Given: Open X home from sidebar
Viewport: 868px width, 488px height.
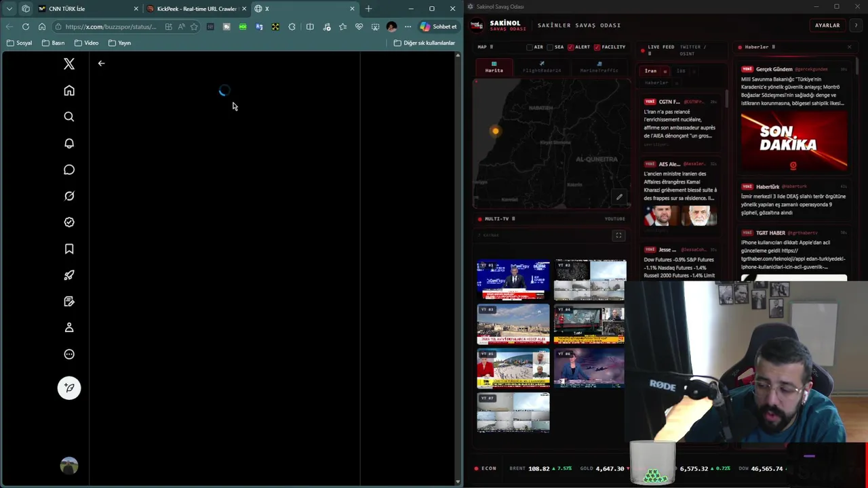Looking at the screenshot, I should coord(69,90).
